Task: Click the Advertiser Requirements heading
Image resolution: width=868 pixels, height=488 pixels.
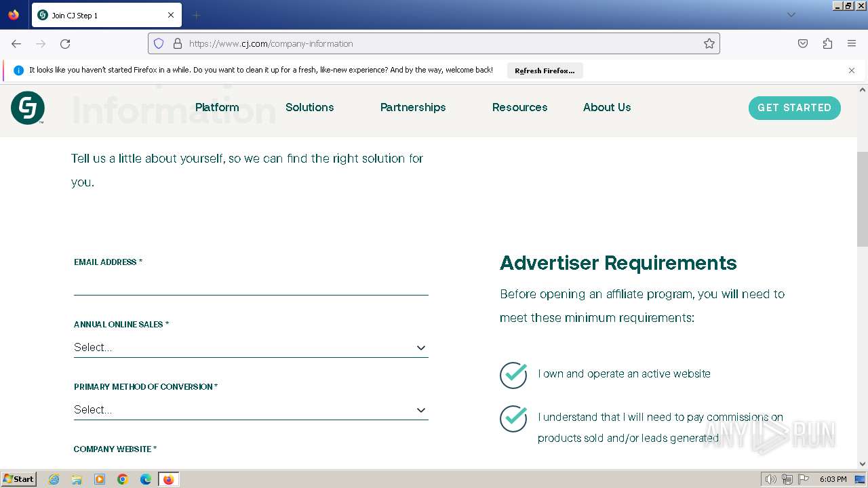Action: [x=618, y=263]
